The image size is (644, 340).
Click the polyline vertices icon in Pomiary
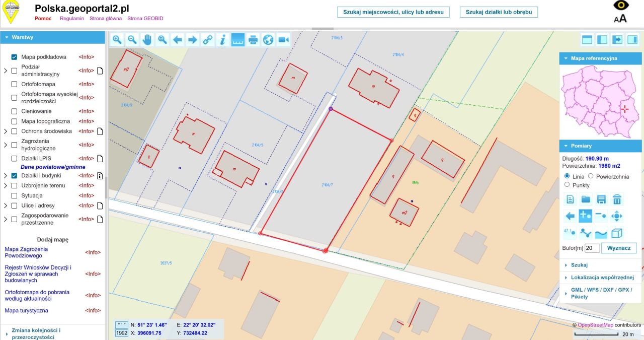[x=586, y=233]
